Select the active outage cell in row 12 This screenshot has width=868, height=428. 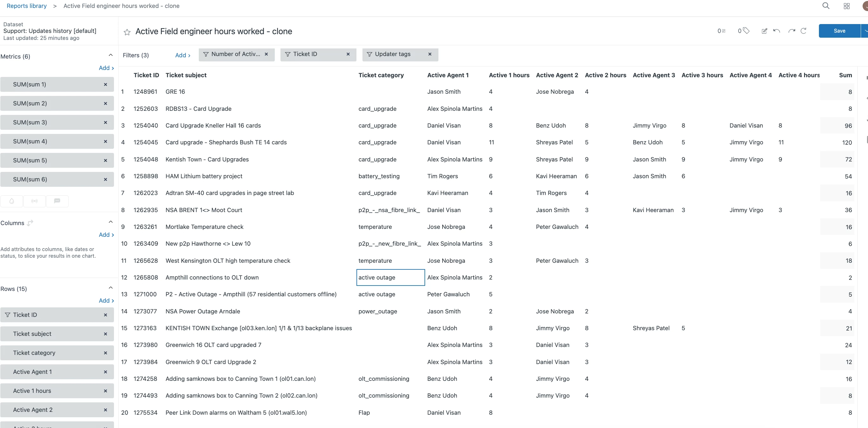pyautogui.click(x=390, y=277)
